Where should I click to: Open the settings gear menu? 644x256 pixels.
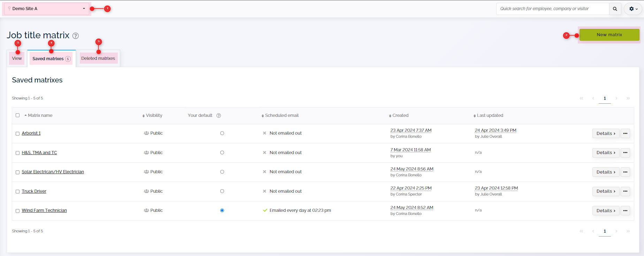pos(633,9)
